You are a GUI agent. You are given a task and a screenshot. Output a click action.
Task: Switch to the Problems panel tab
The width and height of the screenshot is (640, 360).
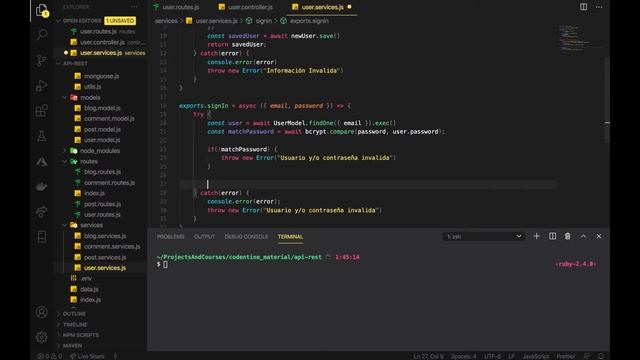point(171,237)
